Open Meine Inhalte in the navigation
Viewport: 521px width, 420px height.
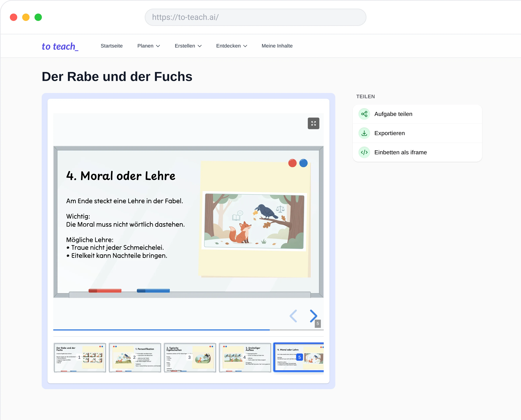[277, 46]
